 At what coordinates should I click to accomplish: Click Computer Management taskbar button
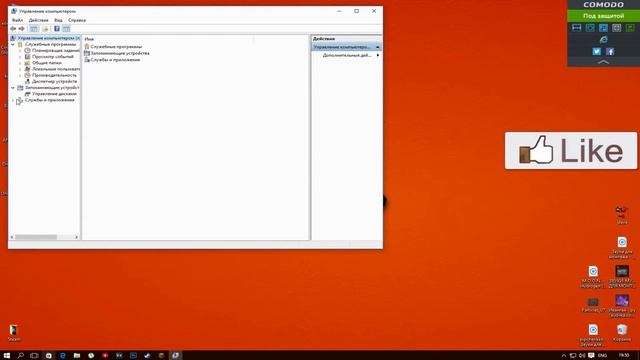pos(176,356)
